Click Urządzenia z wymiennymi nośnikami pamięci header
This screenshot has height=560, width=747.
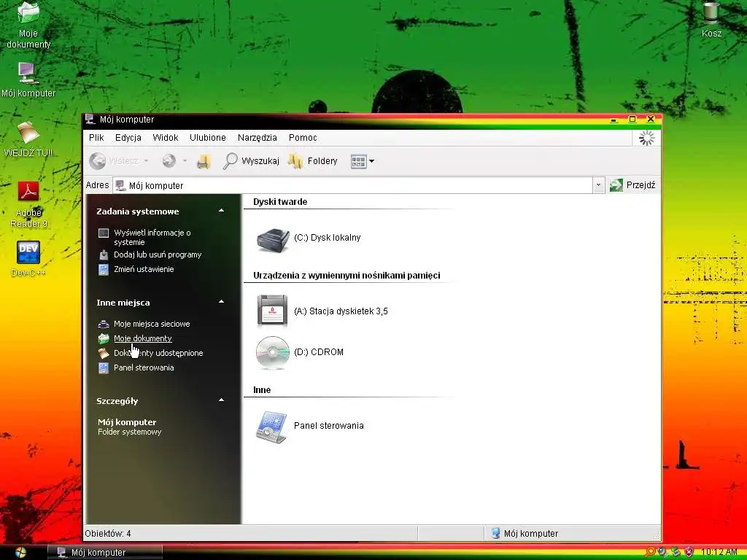click(x=347, y=276)
